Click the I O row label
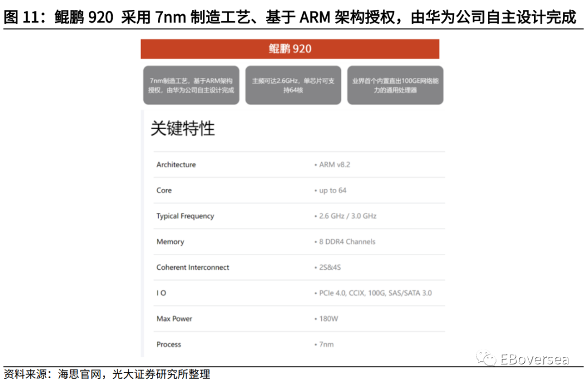588x383 pixels. (x=161, y=293)
